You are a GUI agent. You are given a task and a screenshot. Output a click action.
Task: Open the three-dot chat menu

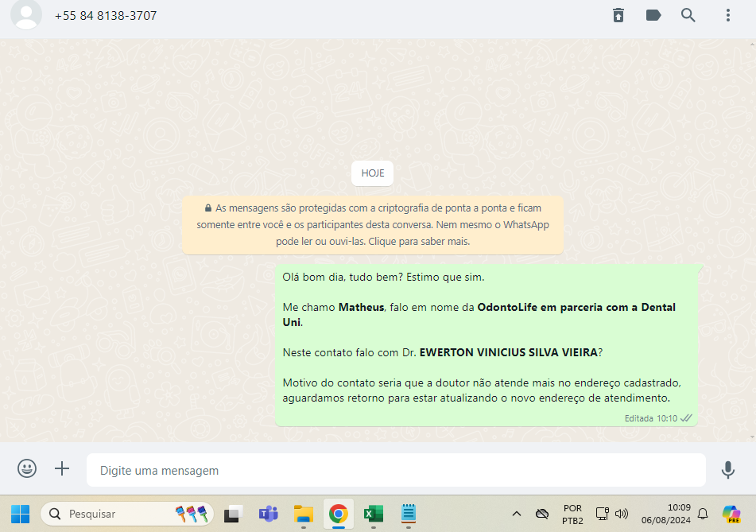click(x=728, y=15)
